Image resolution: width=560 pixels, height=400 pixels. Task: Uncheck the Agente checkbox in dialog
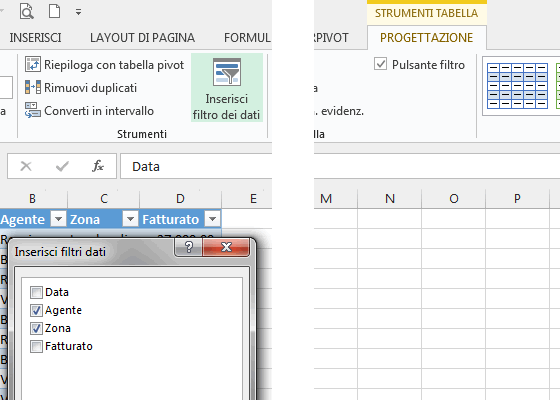(x=36, y=310)
